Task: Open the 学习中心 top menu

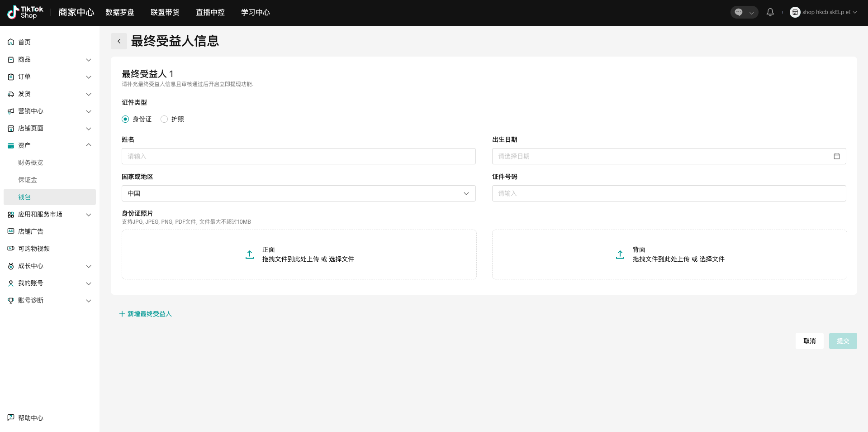Action: [x=256, y=13]
